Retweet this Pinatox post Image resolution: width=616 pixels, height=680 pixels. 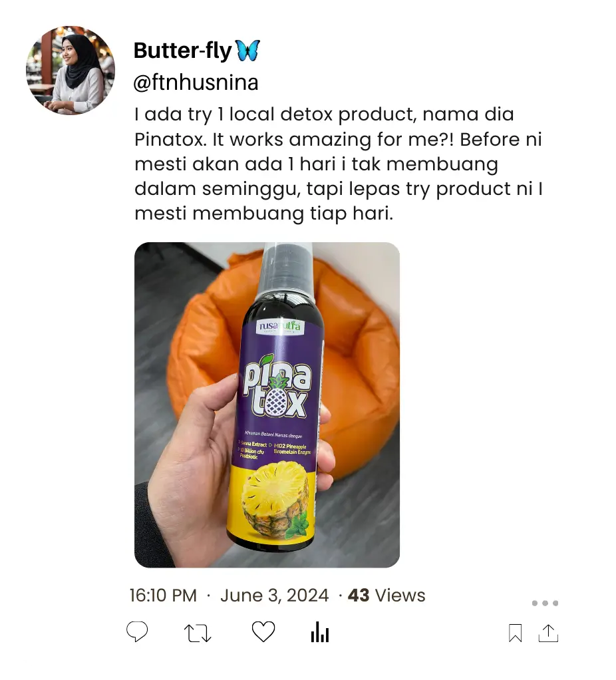[198, 633]
